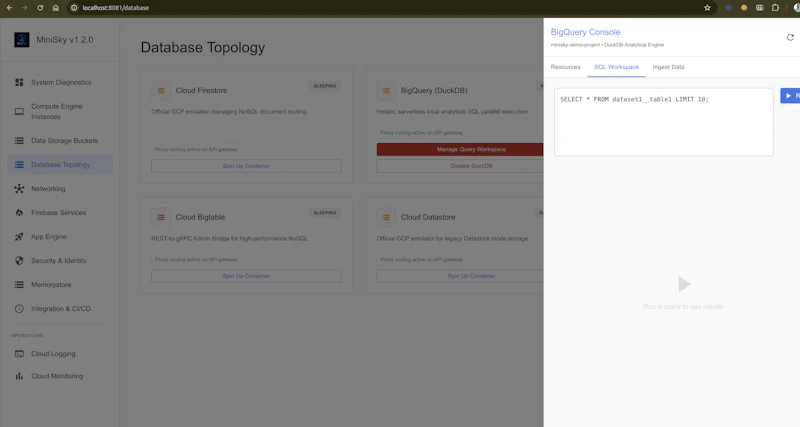Click the Integration & CI/CD clock icon
Viewport: 800px width, 427px height.
point(19,309)
